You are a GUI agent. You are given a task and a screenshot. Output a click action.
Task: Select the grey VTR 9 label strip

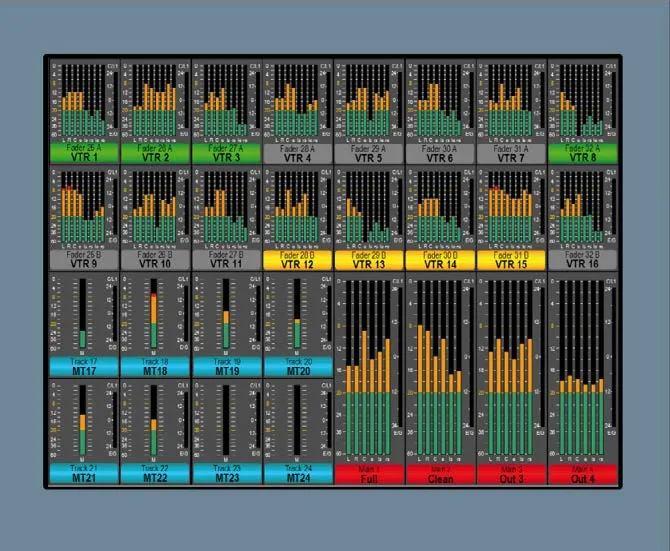84,260
